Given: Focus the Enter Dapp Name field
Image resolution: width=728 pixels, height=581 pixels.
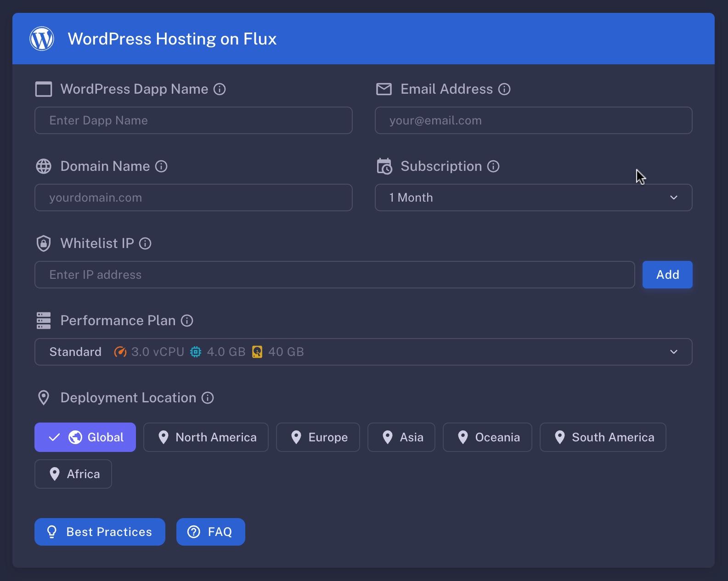Looking at the screenshot, I should click(x=193, y=120).
